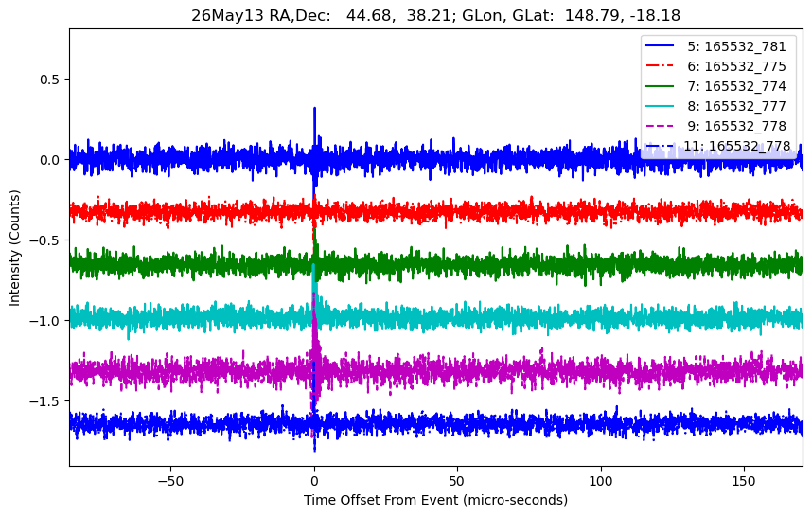Click x-axis tick label '100'
The width and height of the screenshot is (812, 516).
[x=601, y=481]
